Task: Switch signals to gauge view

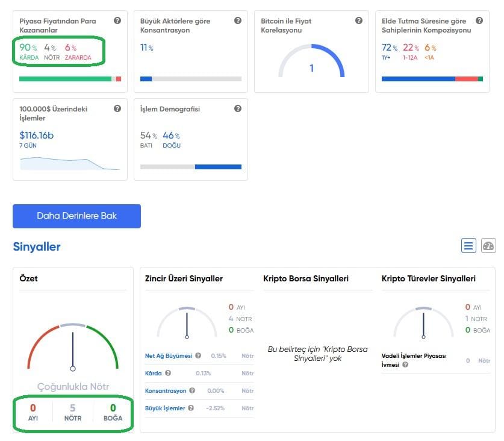Action: click(x=488, y=245)
